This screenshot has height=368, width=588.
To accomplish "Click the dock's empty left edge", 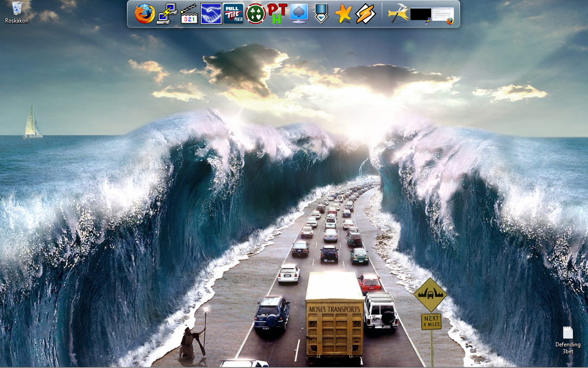I will pos(130,14).
